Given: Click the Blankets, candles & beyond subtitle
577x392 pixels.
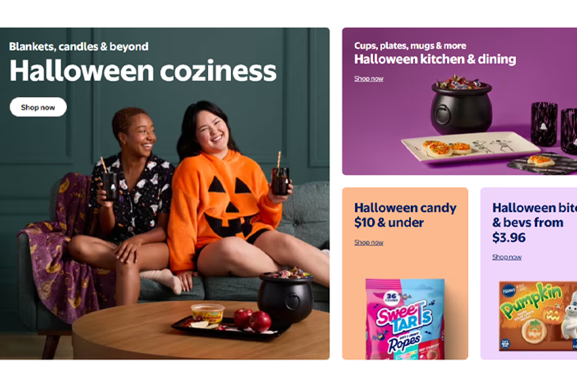Looking at the screenshot, I should [x=78, y=47].
